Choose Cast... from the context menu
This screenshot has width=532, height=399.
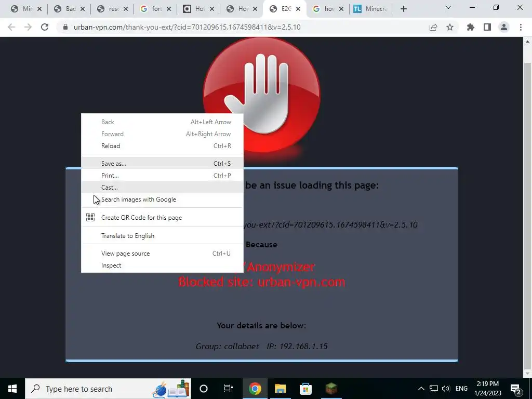click(162, 187)
